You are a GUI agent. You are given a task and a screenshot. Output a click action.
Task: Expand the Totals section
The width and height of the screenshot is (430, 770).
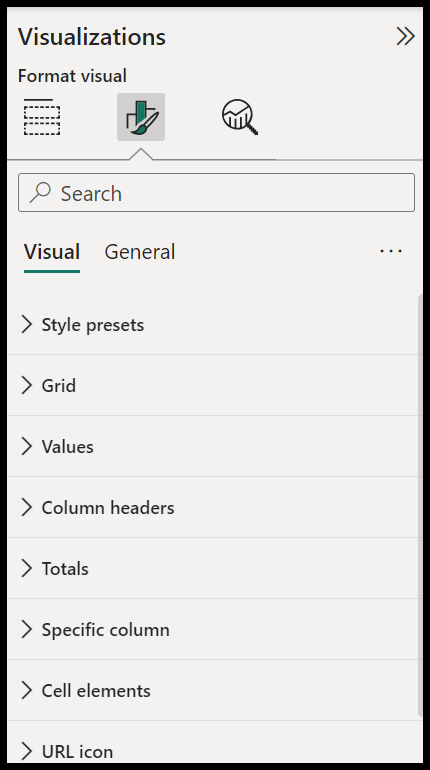[x=214, y=568]
